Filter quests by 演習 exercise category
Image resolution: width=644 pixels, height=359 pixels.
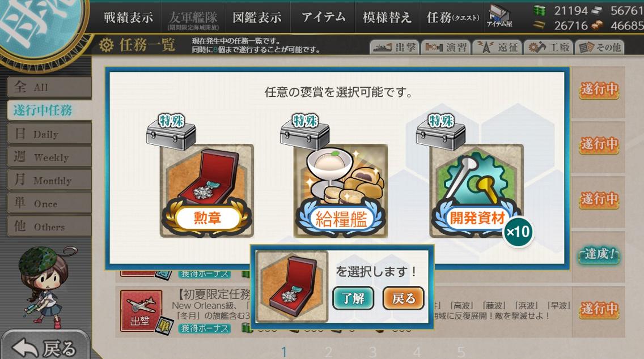(x=446, y=48)
